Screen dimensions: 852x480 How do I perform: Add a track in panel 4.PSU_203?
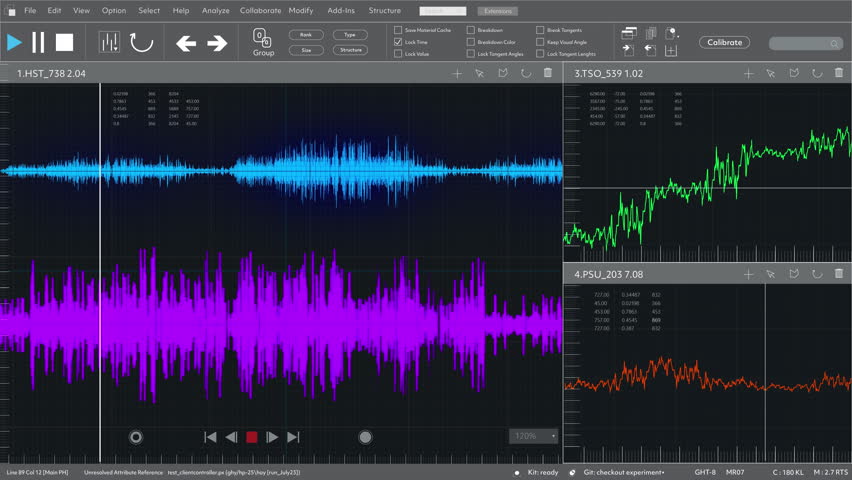click(x=748, y=275)
